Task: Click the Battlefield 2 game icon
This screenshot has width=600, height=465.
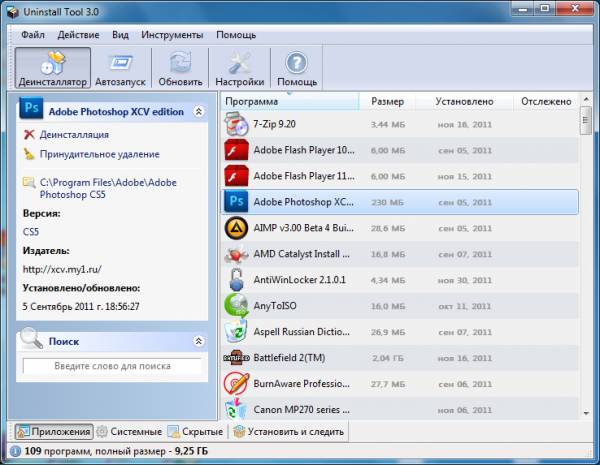Action: click(236, 358)
